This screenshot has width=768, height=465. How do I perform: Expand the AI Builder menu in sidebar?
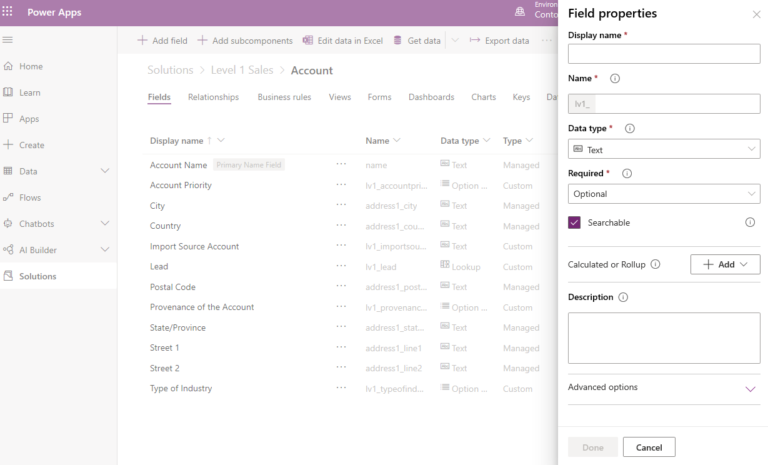[105, 249]
